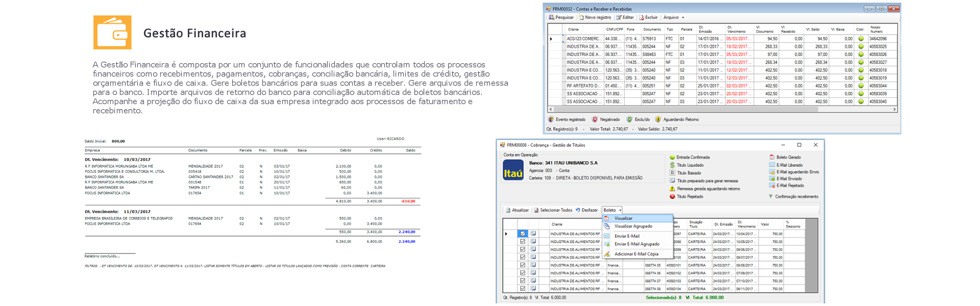Click green Cobr. status icon for 34642096

pos(861,39)
